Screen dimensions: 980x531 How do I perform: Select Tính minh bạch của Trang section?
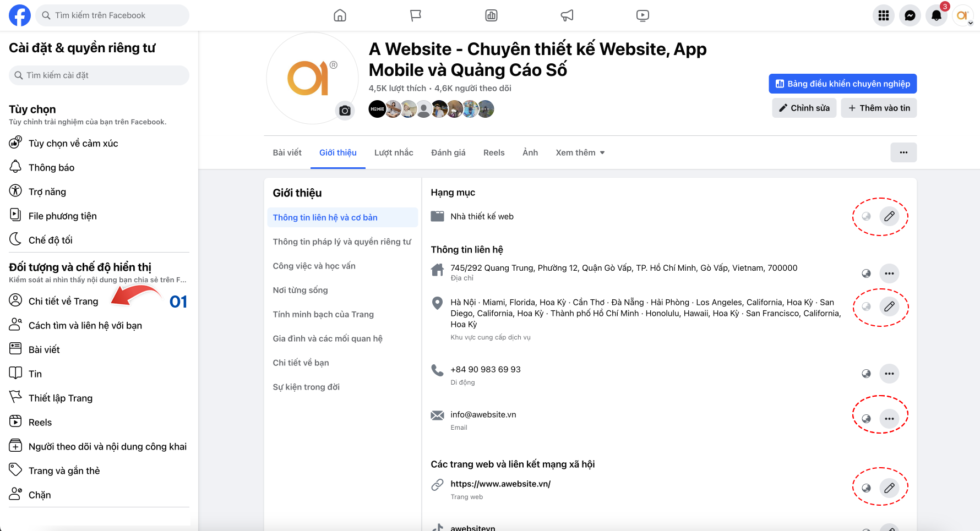click(x=342, y=314)
